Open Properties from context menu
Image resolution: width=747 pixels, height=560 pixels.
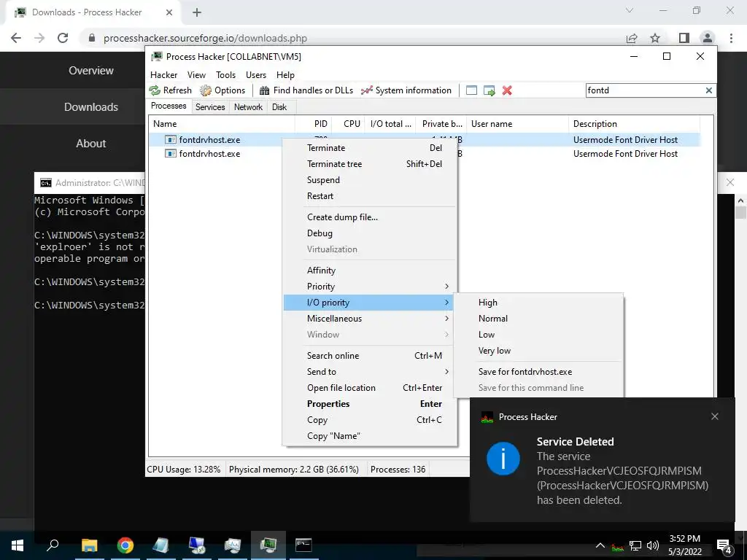(370, 404)
